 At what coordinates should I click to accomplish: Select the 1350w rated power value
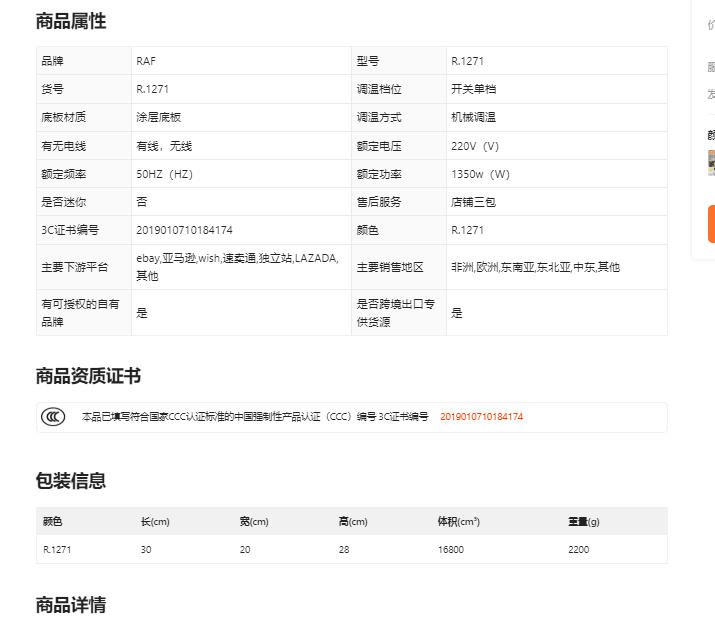(481, 174)
